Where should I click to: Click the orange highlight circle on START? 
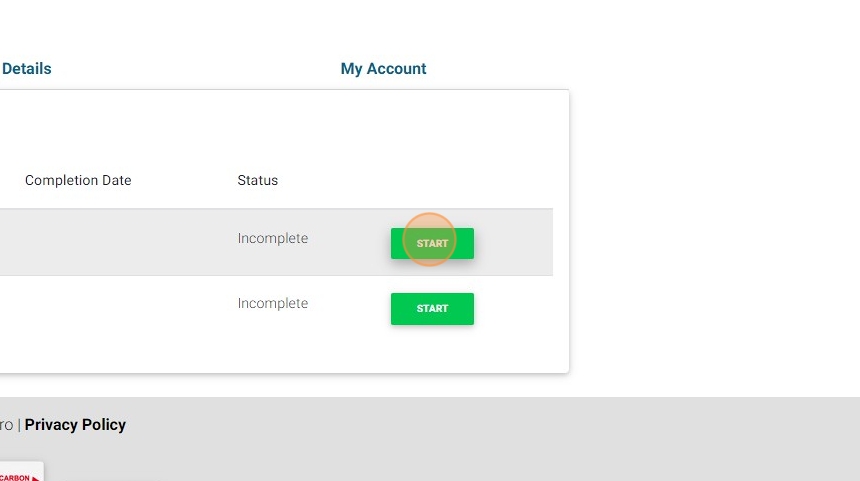(x=429, y=240)
